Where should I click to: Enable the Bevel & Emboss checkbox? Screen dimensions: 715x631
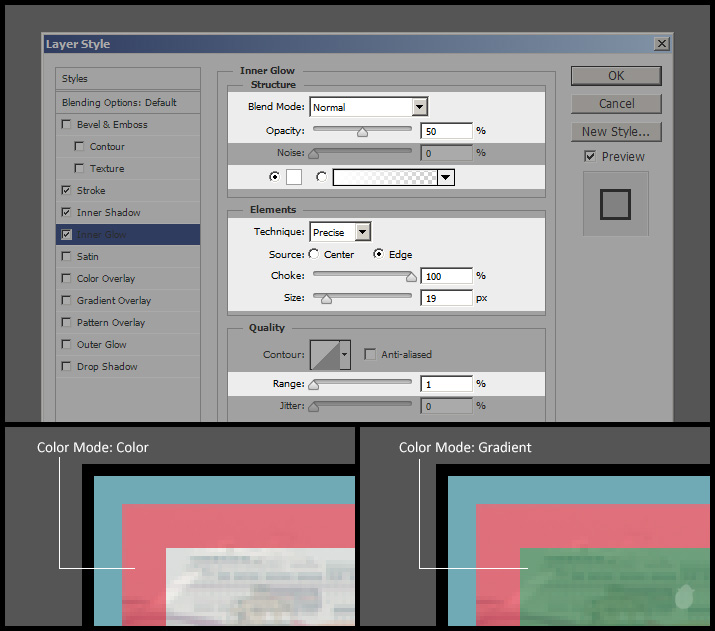(x=67, y=125)
